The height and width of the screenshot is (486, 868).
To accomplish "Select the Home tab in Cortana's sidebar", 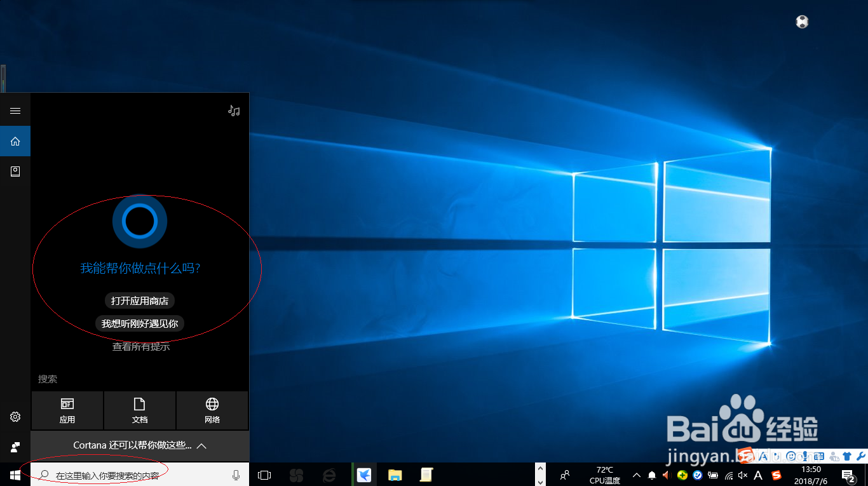I will (15, 141).
